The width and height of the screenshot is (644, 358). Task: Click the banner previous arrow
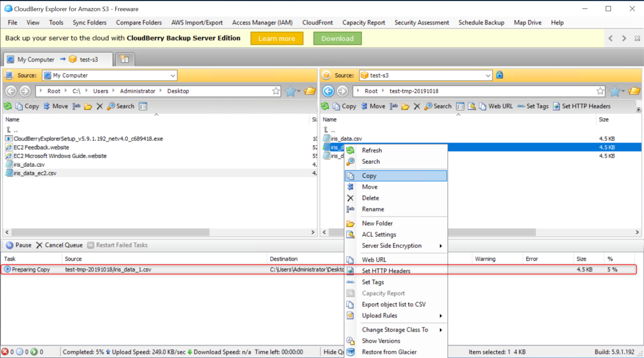tap(611, 39)
